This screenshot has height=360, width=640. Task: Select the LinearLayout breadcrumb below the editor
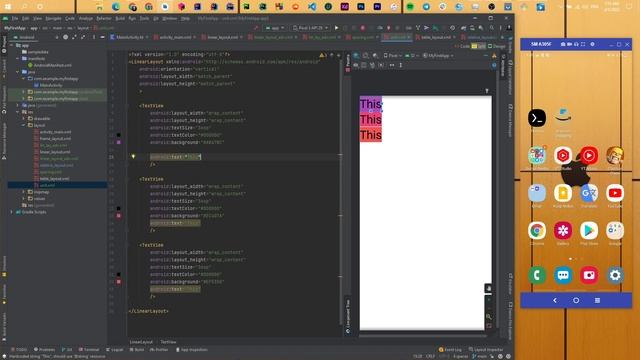141,342
